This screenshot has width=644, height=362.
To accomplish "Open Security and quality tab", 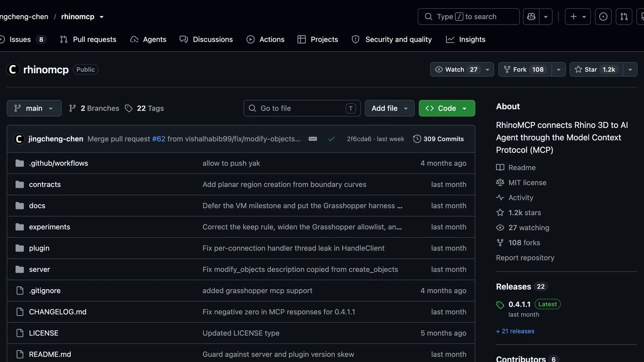I will point(392,39).
